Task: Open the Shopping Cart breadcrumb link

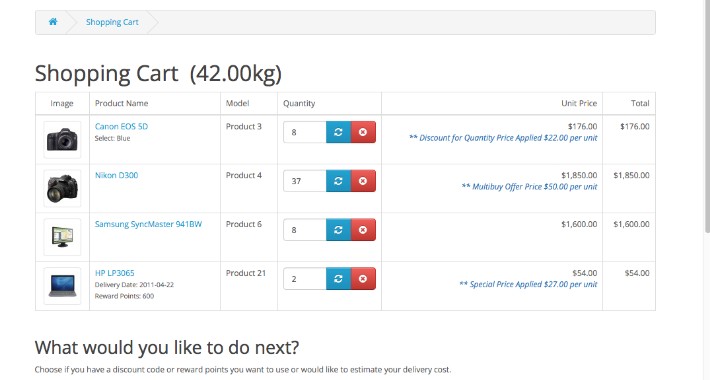Action: (x=112, y=22)
